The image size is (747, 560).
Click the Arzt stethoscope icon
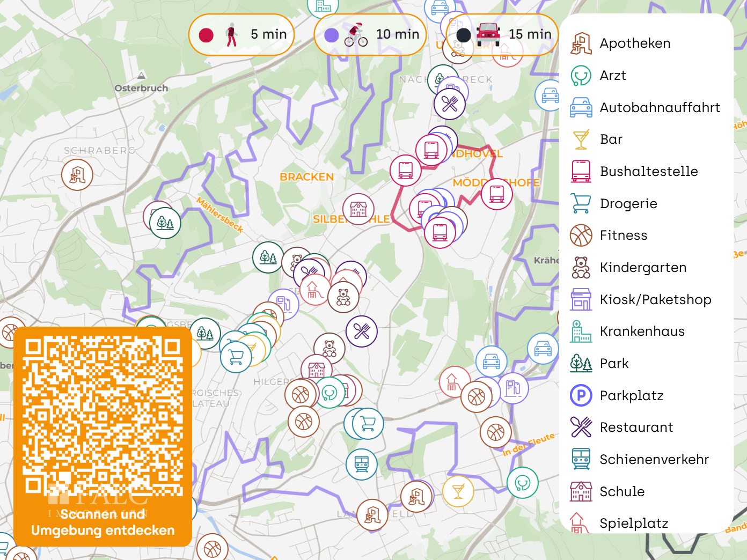[x=581, y=75]
